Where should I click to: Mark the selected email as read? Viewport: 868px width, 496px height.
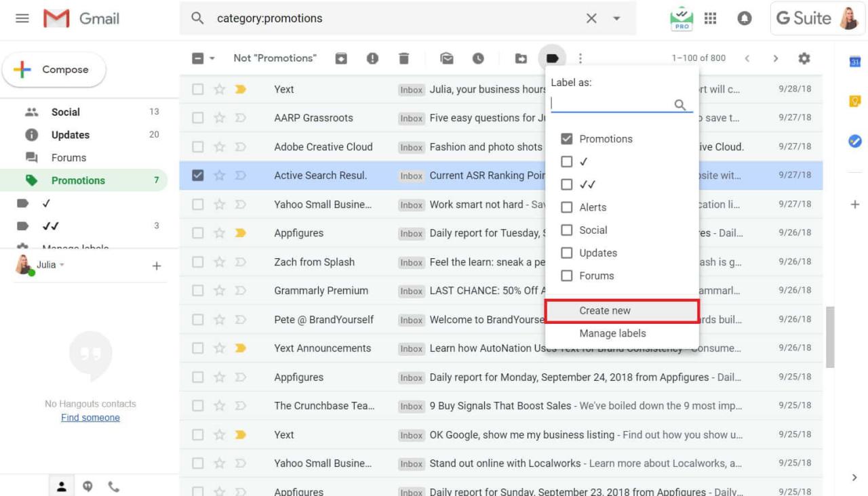click(446, 58)
